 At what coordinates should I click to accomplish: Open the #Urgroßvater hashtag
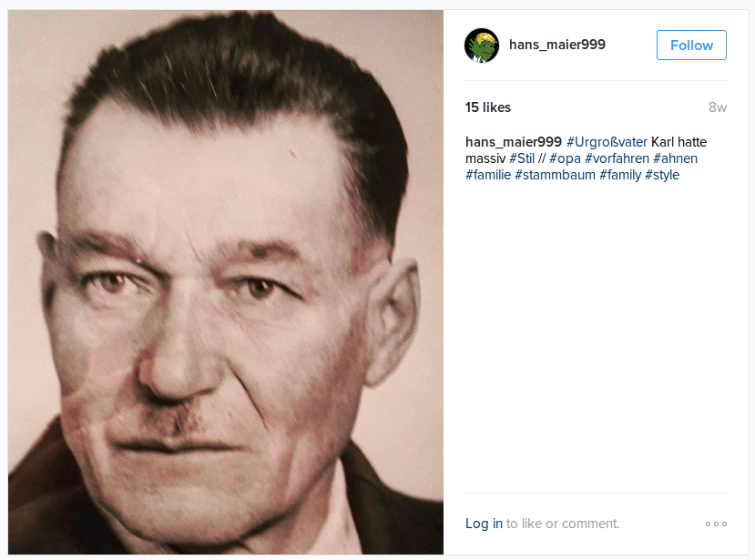pos(607,142)
